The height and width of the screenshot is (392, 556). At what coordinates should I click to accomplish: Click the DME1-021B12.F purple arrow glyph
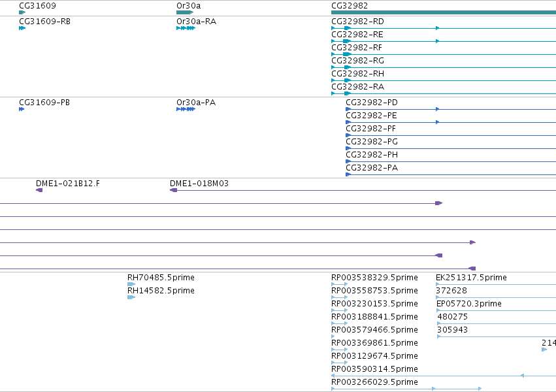tap(39, 190)
